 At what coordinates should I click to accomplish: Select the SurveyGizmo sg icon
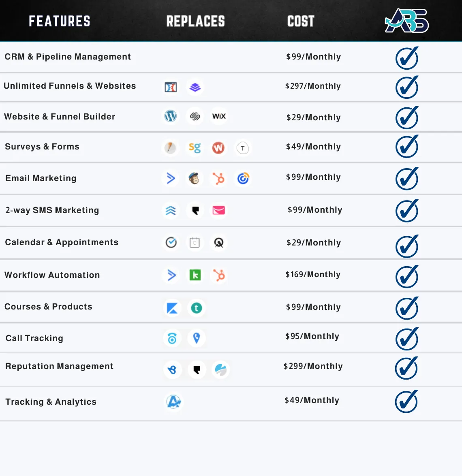pos(195,148)
